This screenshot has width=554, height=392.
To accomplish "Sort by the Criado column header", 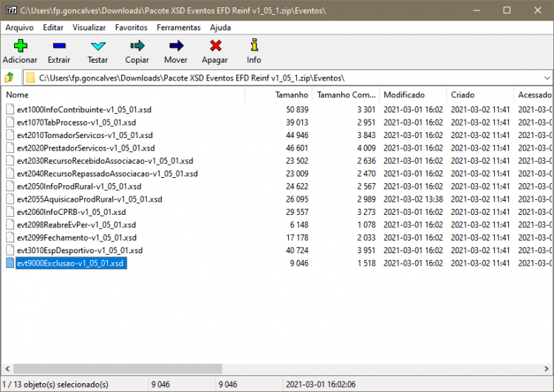I will (480, 94).
